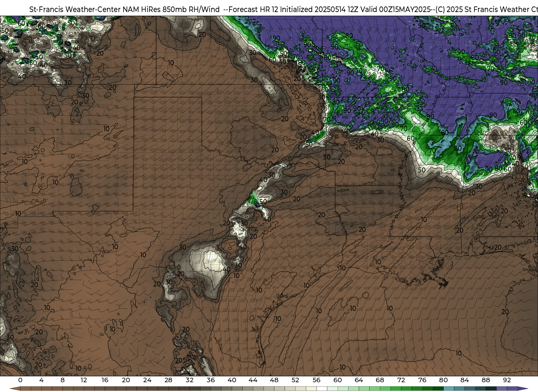
Task: Click the 'Forecast HR 12' text
Action: point(254,9)
